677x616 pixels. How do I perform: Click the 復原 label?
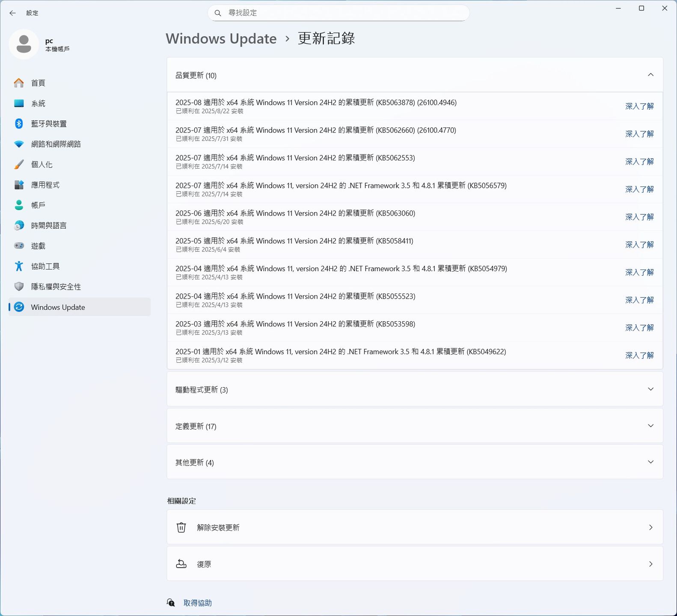point(204,564)
